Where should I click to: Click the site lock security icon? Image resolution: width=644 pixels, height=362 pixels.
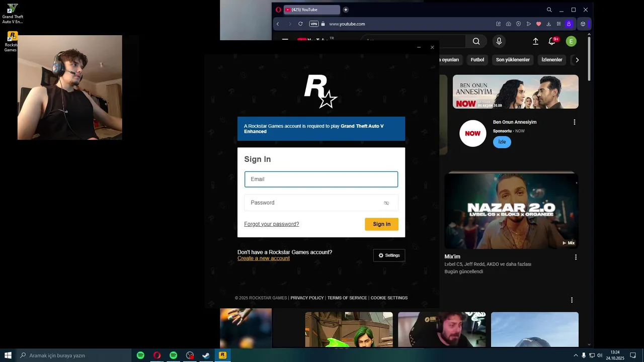coord(324,24)
